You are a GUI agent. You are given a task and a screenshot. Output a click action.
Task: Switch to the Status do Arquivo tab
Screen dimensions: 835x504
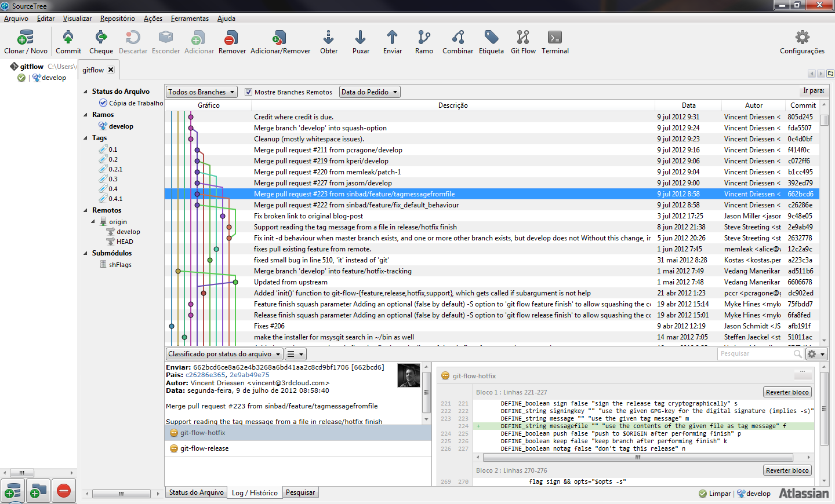pos(196,492)
